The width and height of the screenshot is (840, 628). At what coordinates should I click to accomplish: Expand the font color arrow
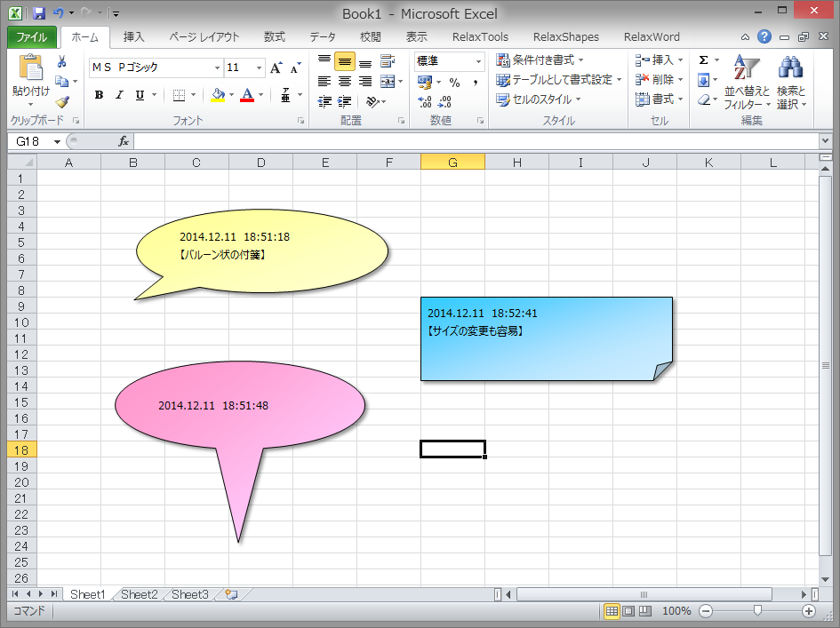click(x=261, y=95)
